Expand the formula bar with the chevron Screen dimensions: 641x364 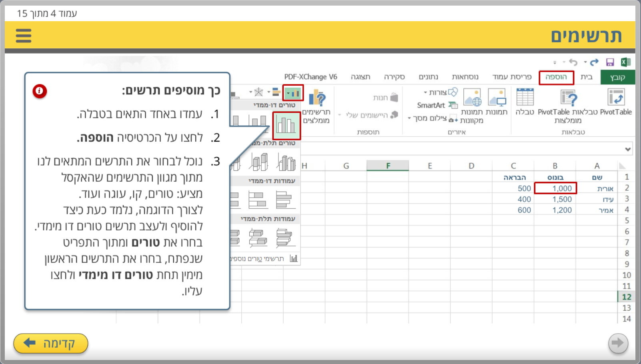pos(628,149)
